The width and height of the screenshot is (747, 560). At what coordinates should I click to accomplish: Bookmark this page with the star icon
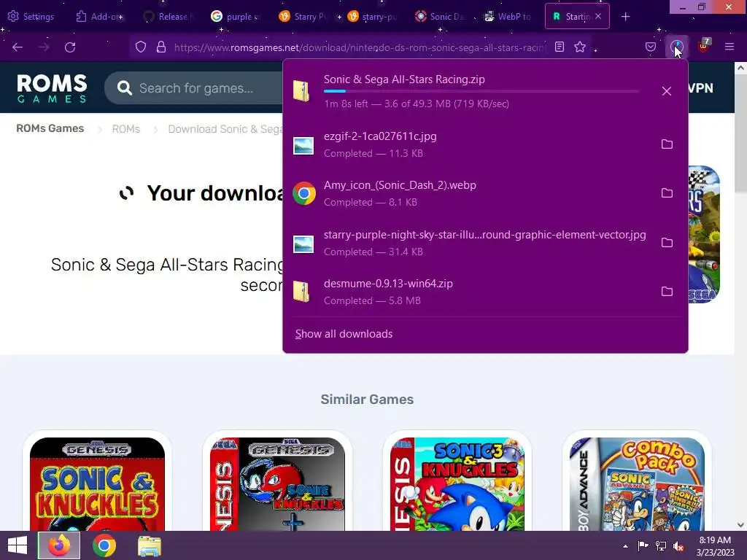580,47
